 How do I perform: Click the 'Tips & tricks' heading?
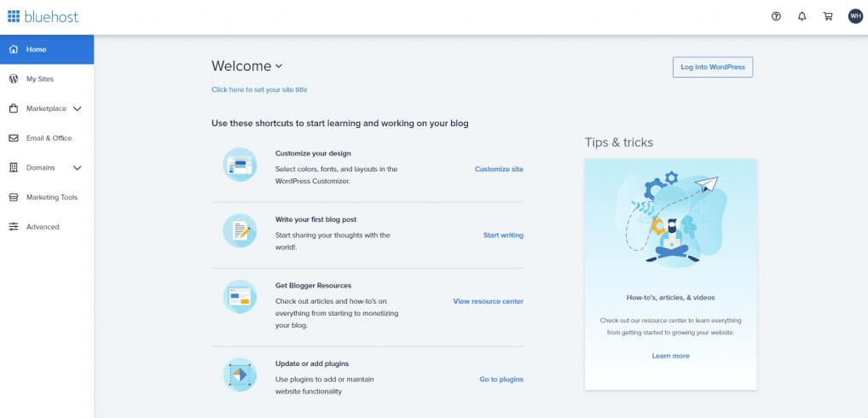[x=619, y=142]
